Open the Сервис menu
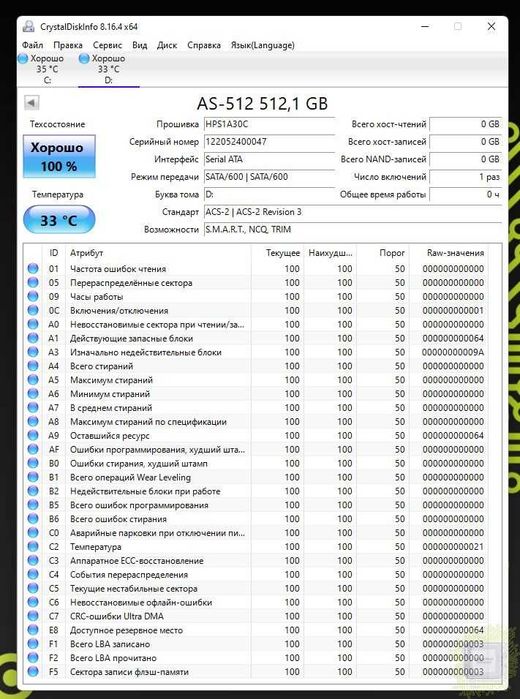Image resolution: width=520 pixels, height=699 pixels. pos(107,45)
